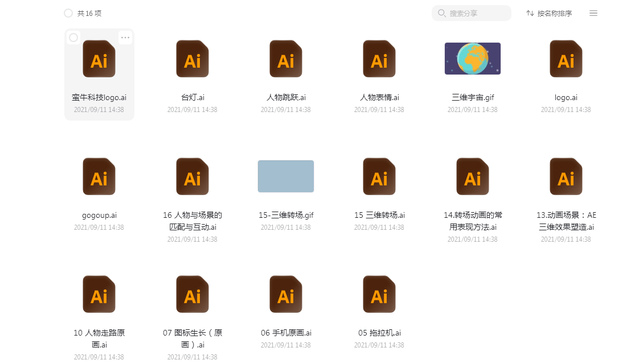Open the 人物跳跃.ai file icon
Screen dimensions: 643x364
[286, 59]
